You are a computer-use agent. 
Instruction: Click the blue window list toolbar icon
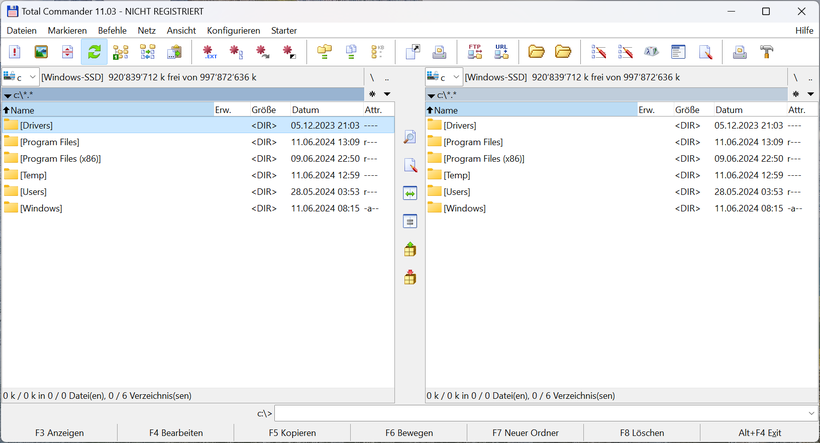678,52
